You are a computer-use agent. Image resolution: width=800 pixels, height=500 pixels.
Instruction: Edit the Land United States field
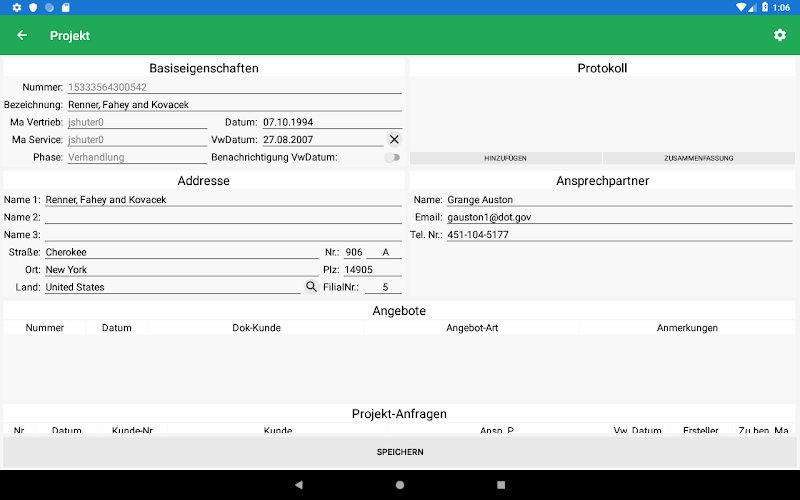click(x=172, y=287)
